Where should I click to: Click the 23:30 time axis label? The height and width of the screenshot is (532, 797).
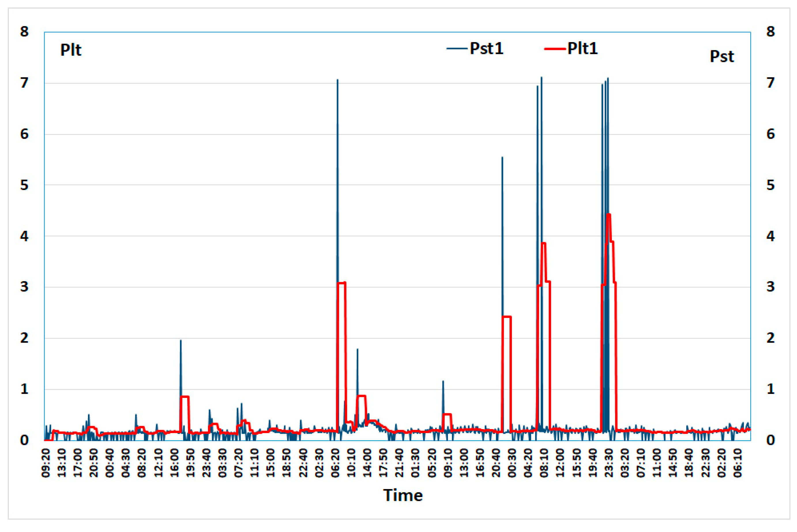tap(609, 463)
